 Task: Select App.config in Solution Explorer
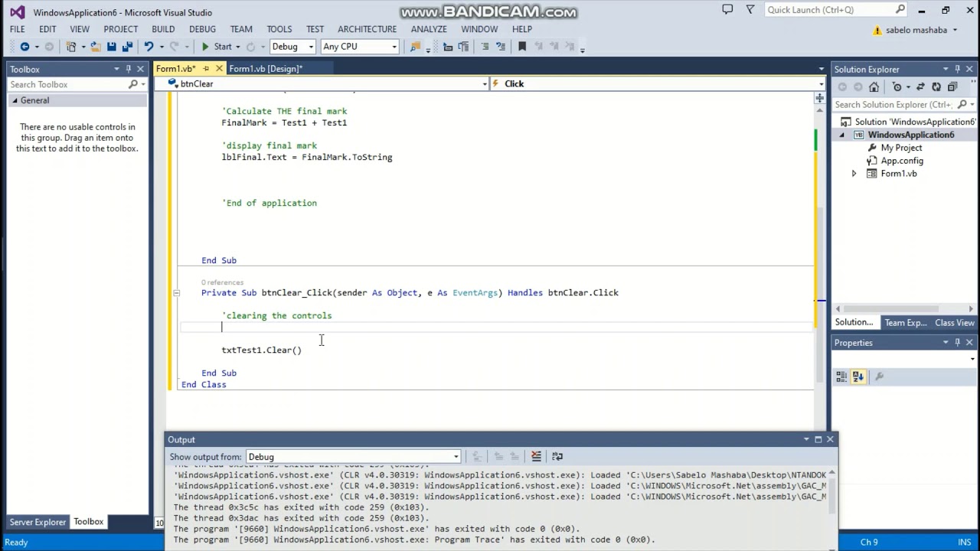[902, 161]
